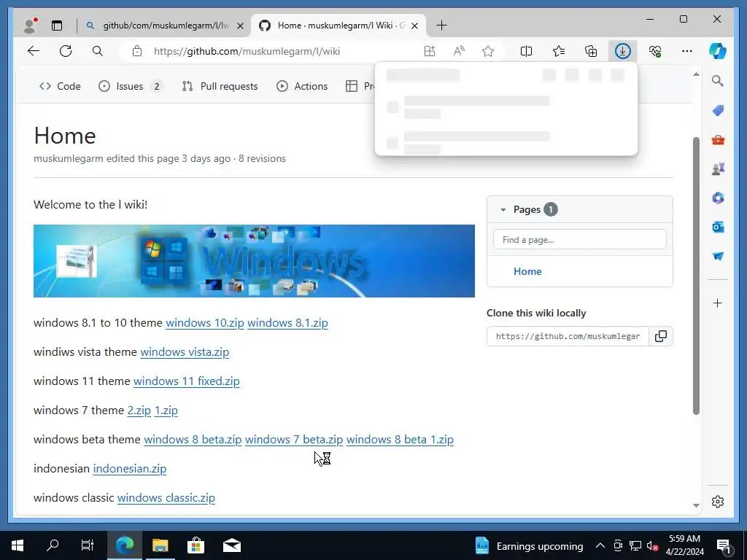Click the Windows theme banner image
The image size is (747, 560).
pos(254,261)
